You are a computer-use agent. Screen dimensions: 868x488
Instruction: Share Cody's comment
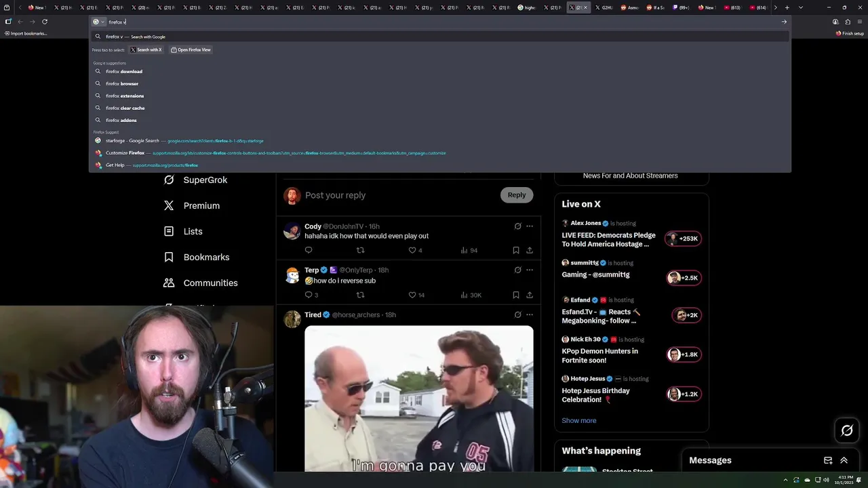(530, 250)
